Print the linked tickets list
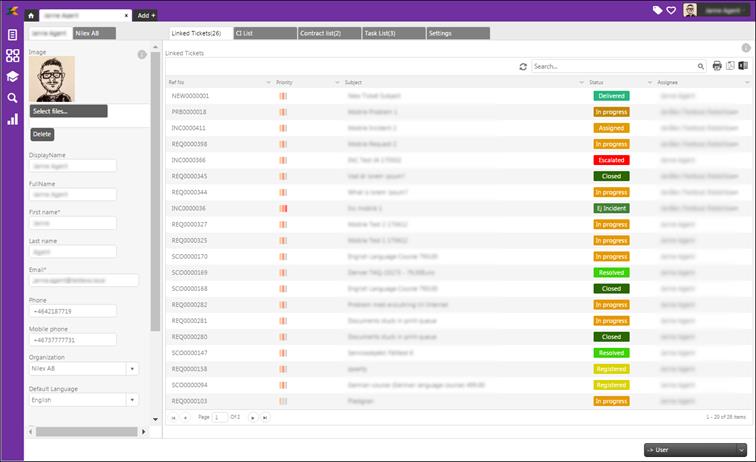This screenshot has width=756, height=462. click(717, 66)
